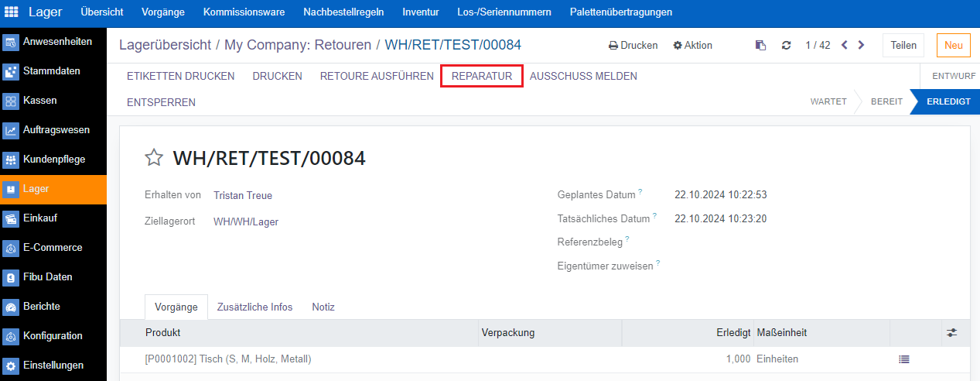Open the Aktion dropdown
The width and height of the screenshot is (980, 381).
[692, 46]
